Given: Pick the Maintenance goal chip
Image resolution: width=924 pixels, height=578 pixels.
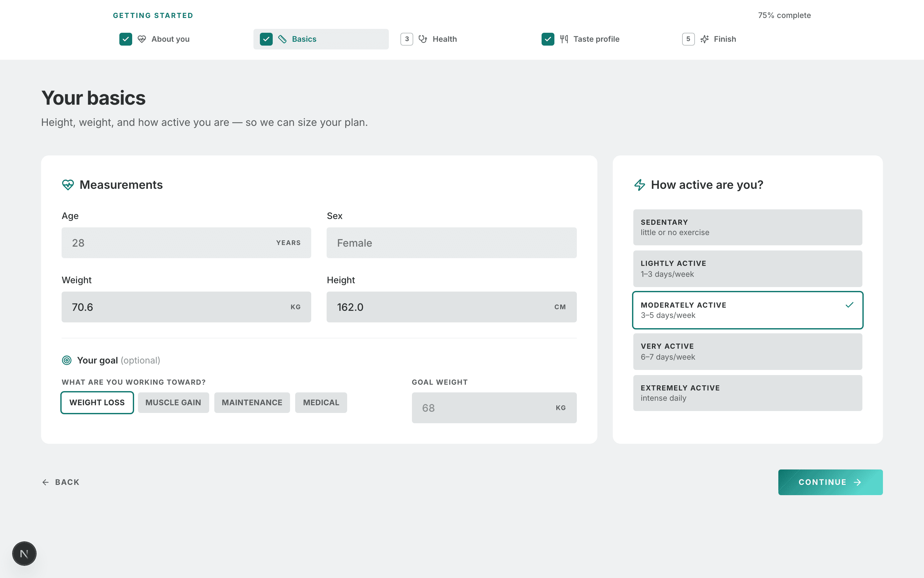Looking at the screenshot, I should 252,403.
